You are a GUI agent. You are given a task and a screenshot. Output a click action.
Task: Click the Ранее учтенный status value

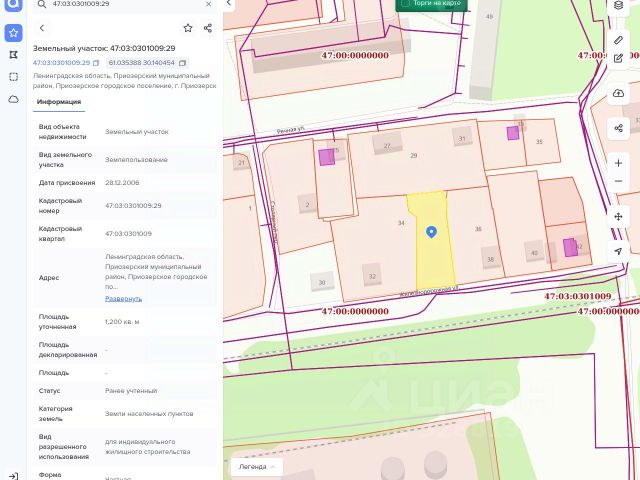(x=131, y=391)
